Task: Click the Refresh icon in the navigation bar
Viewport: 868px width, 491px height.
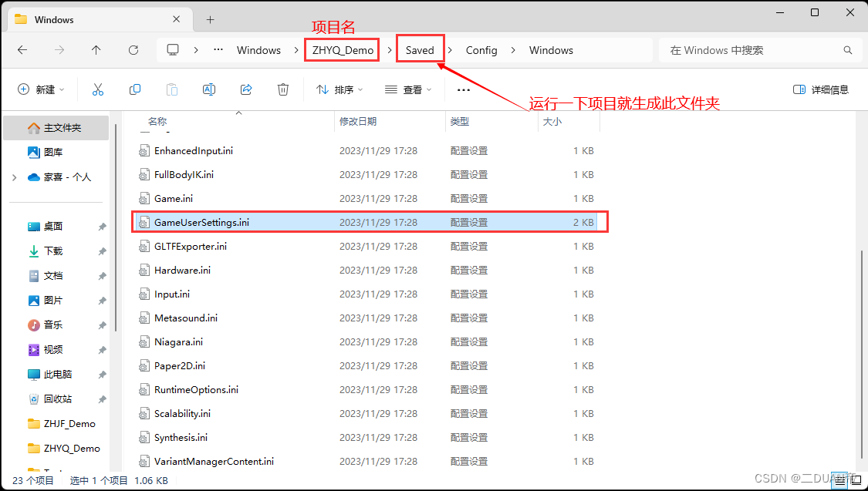Action: click(133, 49)
